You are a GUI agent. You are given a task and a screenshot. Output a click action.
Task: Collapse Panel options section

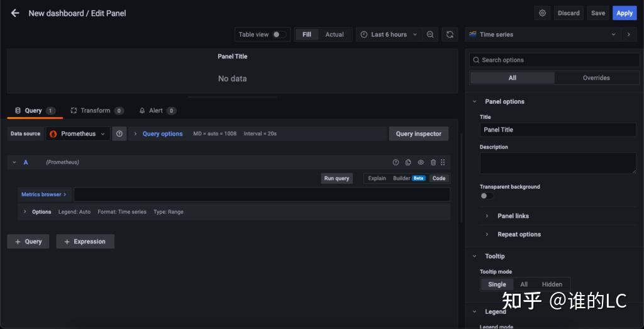click(x=474, y=101)
